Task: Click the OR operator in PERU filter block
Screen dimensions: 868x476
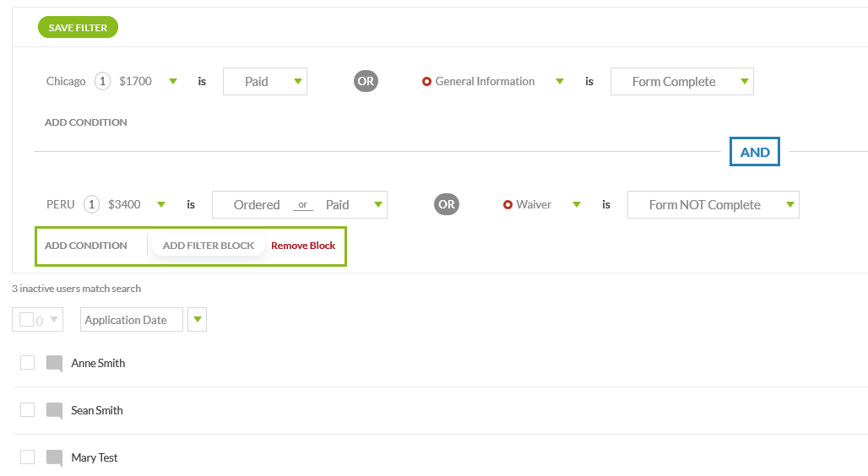Action: (447, 204)
